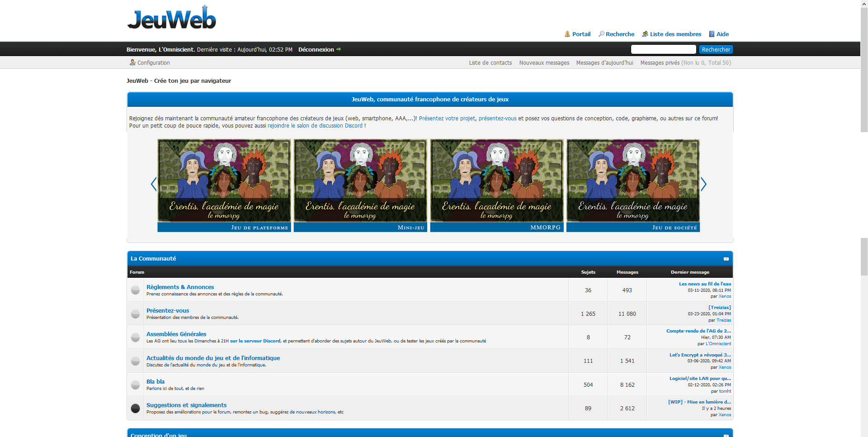
Task: Click the Portail bell icon
Action: click(567, 34)
